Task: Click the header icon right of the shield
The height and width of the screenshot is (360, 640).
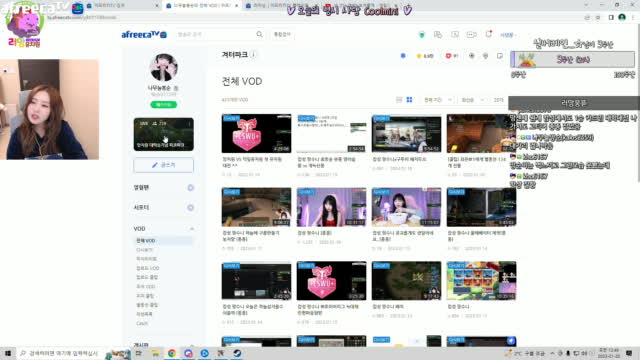Action: coord(438,35)
